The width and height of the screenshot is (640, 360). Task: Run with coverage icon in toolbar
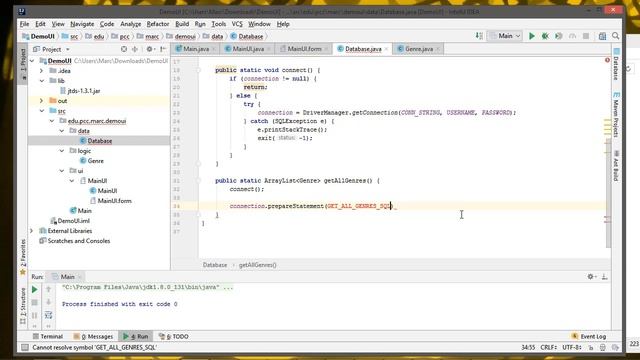[x=558, y=36]
